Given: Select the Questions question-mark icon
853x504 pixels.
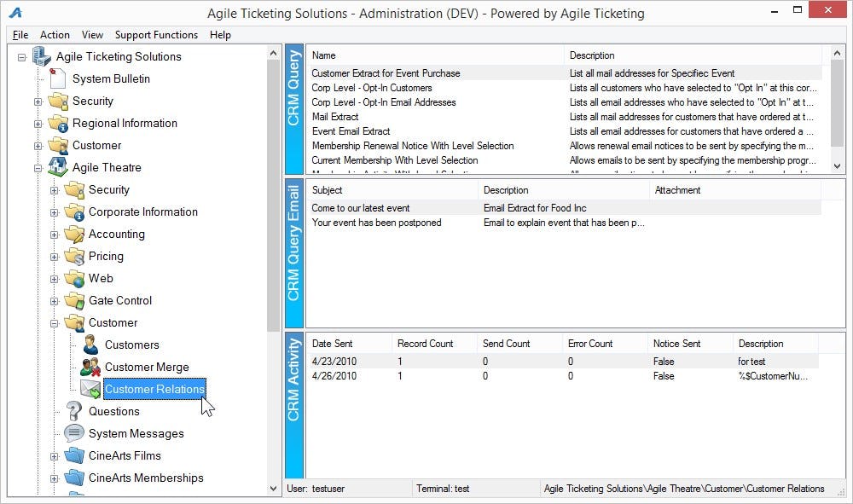Looking at the screenshot, I should pyautogui.click(x=73, y=411).
